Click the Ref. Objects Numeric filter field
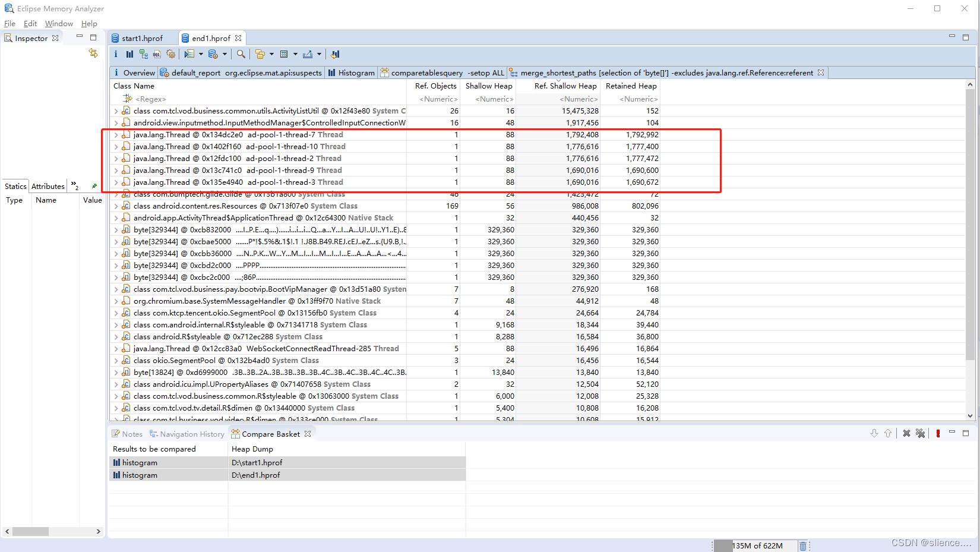Image resolution: width=980 pixels, height=552 pixels. coord(434,99)
